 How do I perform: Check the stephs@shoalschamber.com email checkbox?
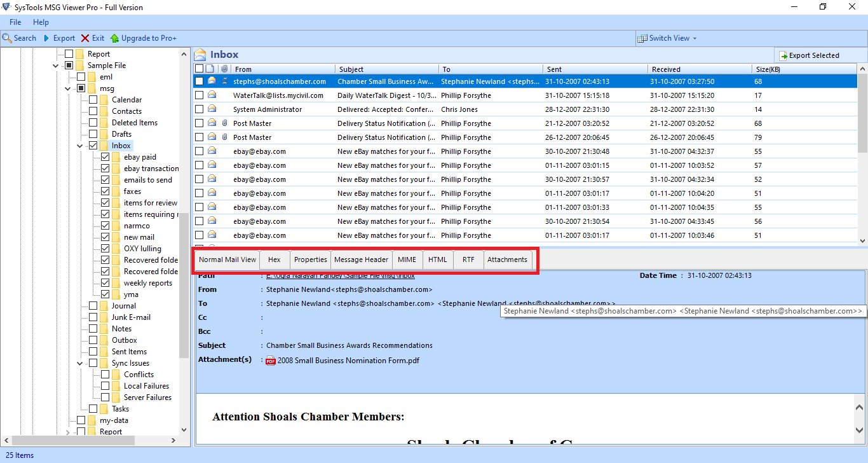click(x=200, y=81)
